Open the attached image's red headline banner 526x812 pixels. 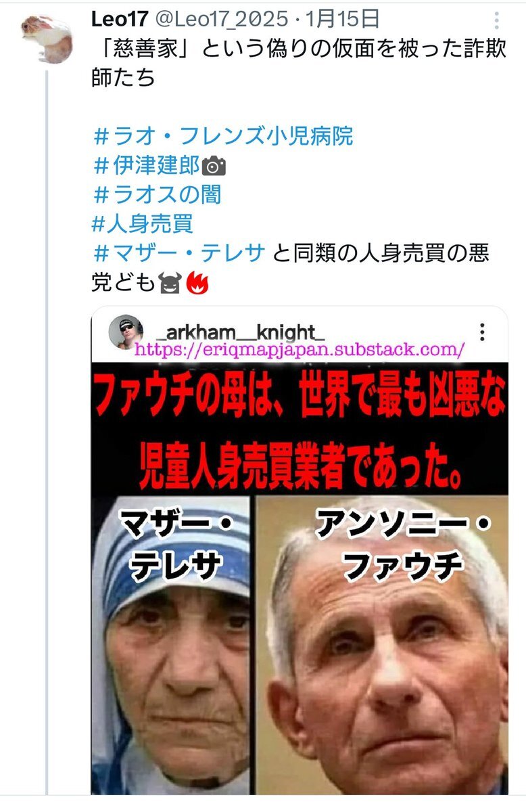(300, 428)
